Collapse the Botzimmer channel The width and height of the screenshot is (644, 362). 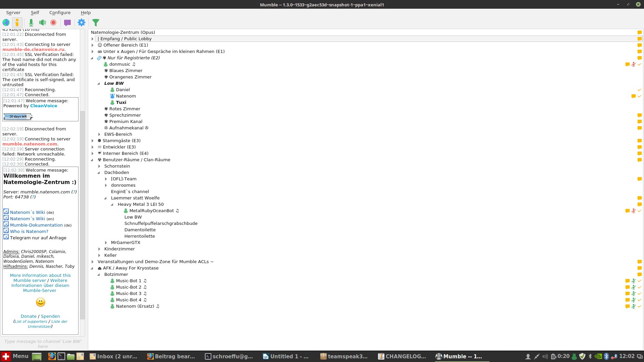[99, 274]
